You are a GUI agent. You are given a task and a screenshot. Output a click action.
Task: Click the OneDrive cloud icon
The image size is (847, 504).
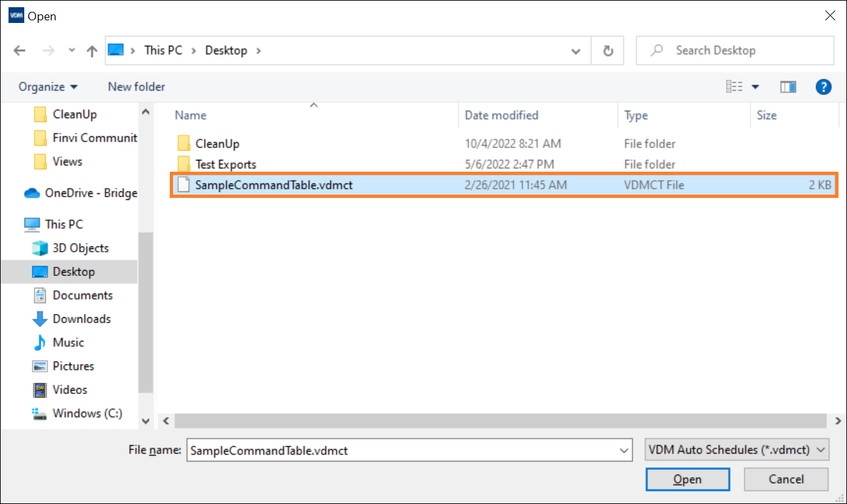pos(32,193)
